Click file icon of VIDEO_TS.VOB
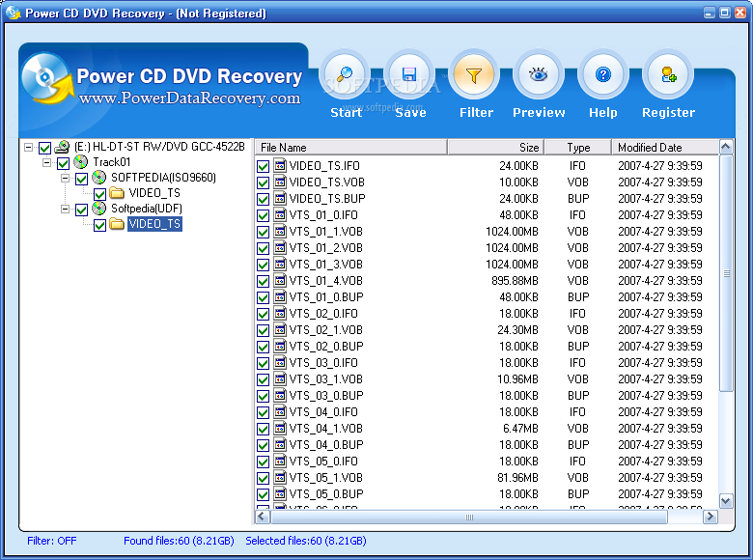Viewport: 753px width, 560px height. 280,182
